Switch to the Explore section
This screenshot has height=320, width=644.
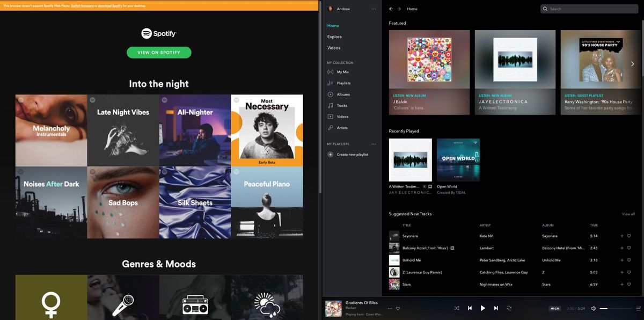click(x=334, y=37)
